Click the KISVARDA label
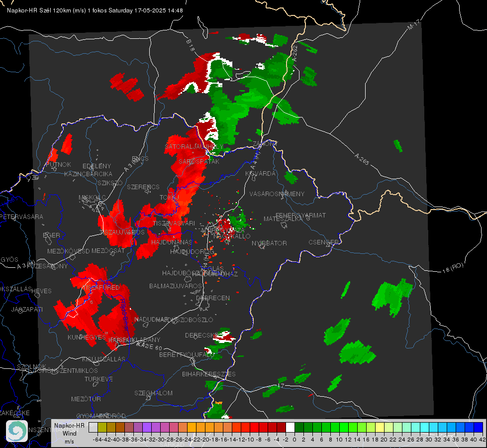Image resolution: width=487 pixels, height=448 pixels. click(260, 174)
